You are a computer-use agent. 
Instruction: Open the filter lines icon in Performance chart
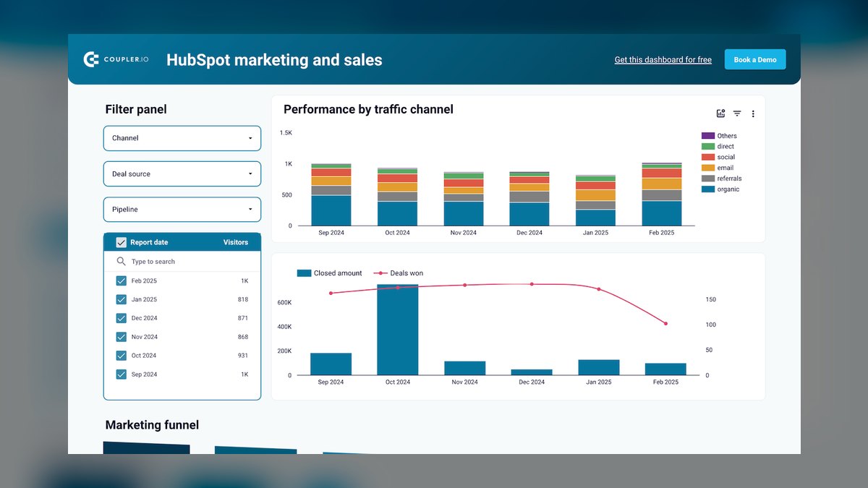737,114
